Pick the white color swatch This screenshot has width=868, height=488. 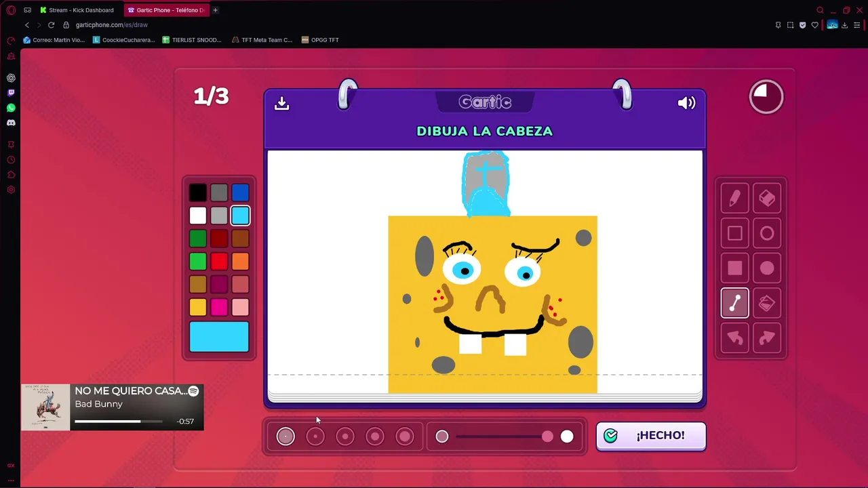click(x=197, y=216)
